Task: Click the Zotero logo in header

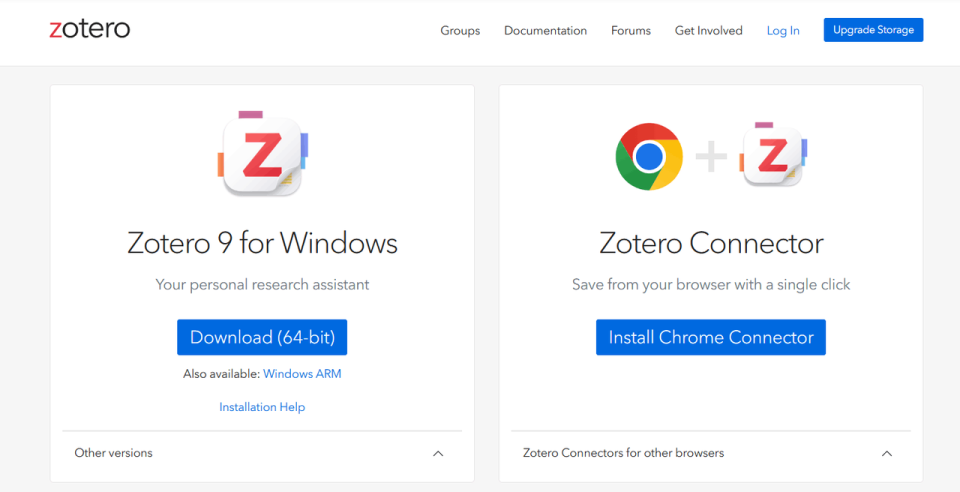Action: click(89, 29)
